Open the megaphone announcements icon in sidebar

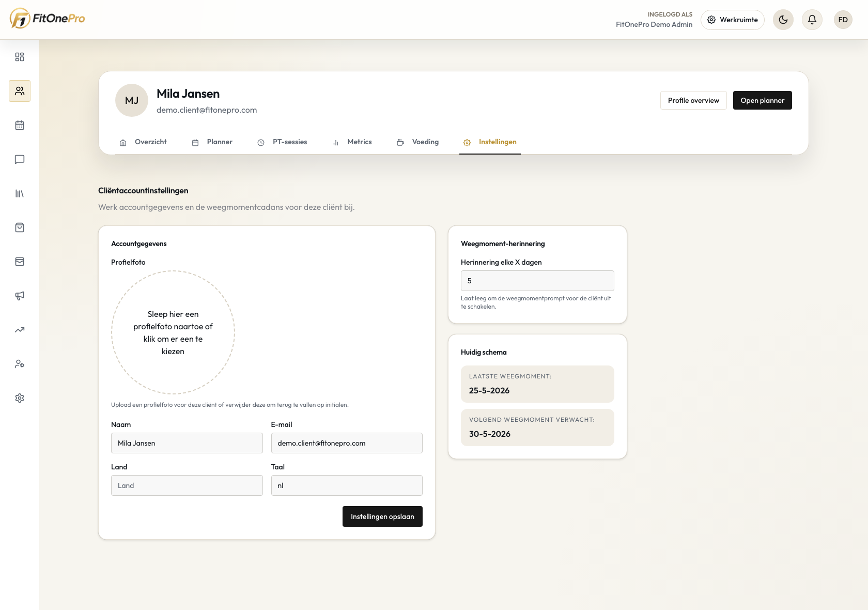20,296
